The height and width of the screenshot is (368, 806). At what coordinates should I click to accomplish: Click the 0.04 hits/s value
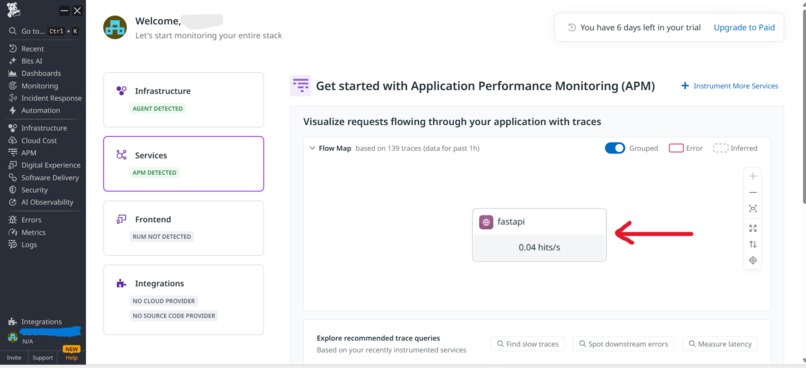pyautogui.click(x=539, y=248)
